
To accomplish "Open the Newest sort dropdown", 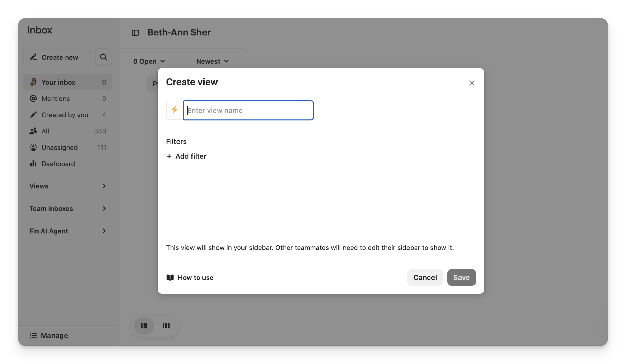I will click(x=212, y=61).
